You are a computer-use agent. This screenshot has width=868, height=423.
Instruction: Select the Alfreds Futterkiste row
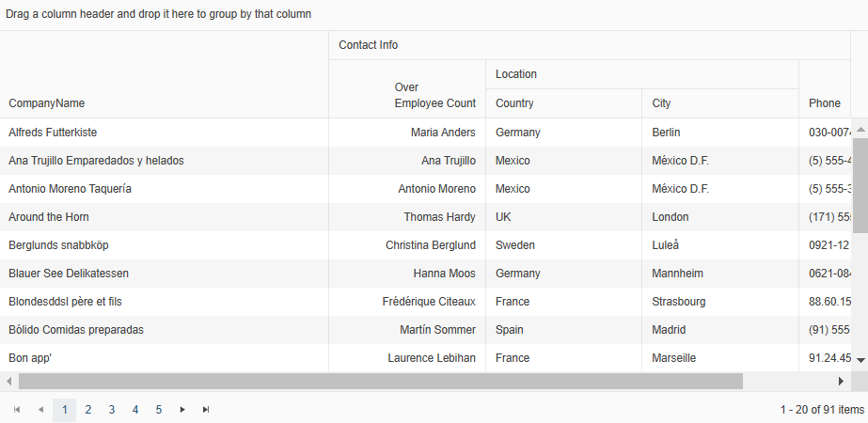(x=53, y=133)
